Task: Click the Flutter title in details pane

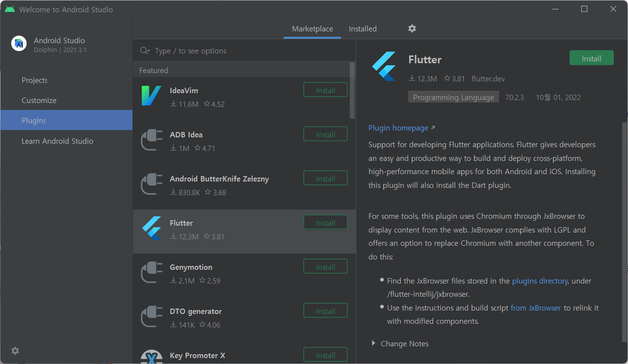Action: 425,59
